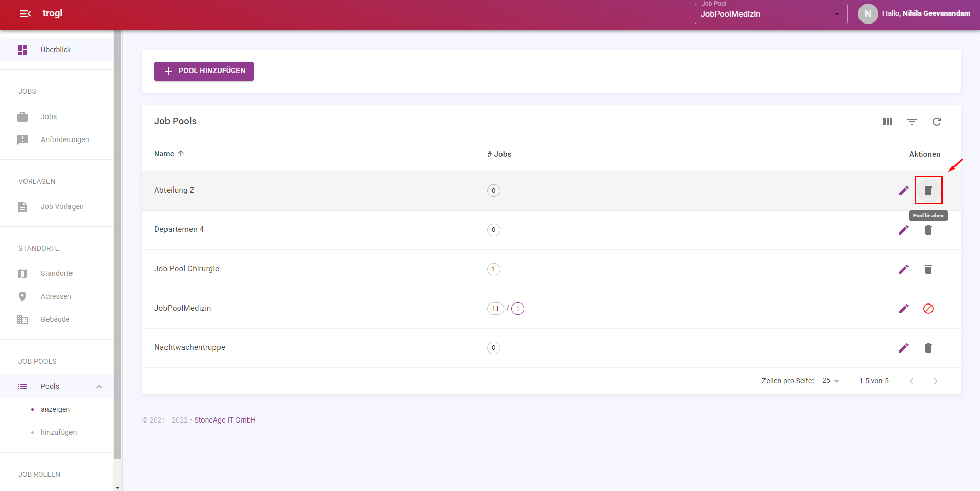
Task: Click the trogl logo title
Action: click(x=53, y=13)
